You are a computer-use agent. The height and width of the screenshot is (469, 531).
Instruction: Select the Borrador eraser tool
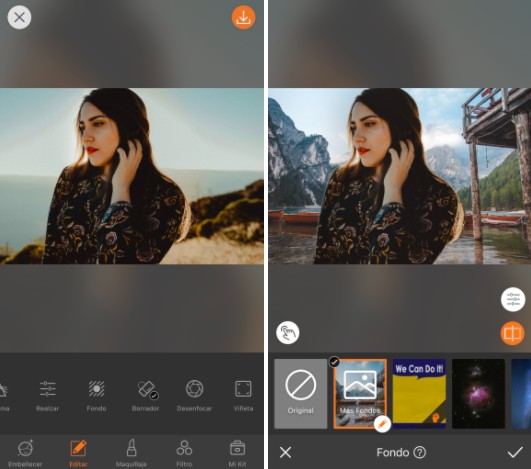tap(145, 396)
